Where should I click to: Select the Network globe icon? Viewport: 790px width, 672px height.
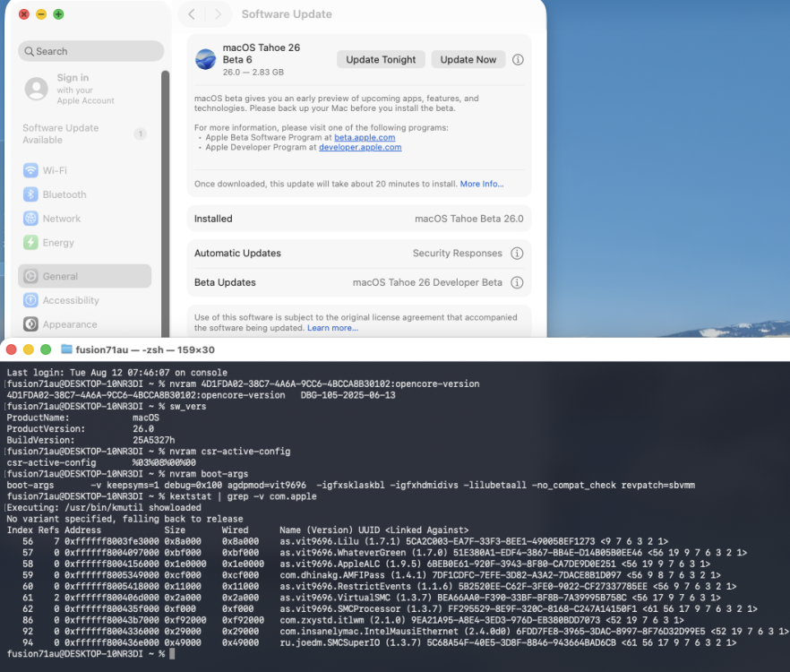[x=30, y=219]
